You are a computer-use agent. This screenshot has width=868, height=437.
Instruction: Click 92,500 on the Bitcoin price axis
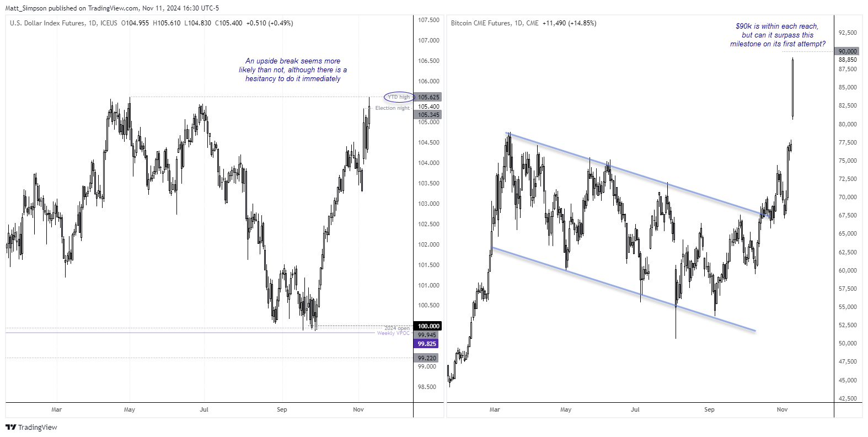[x=848, y=33]
